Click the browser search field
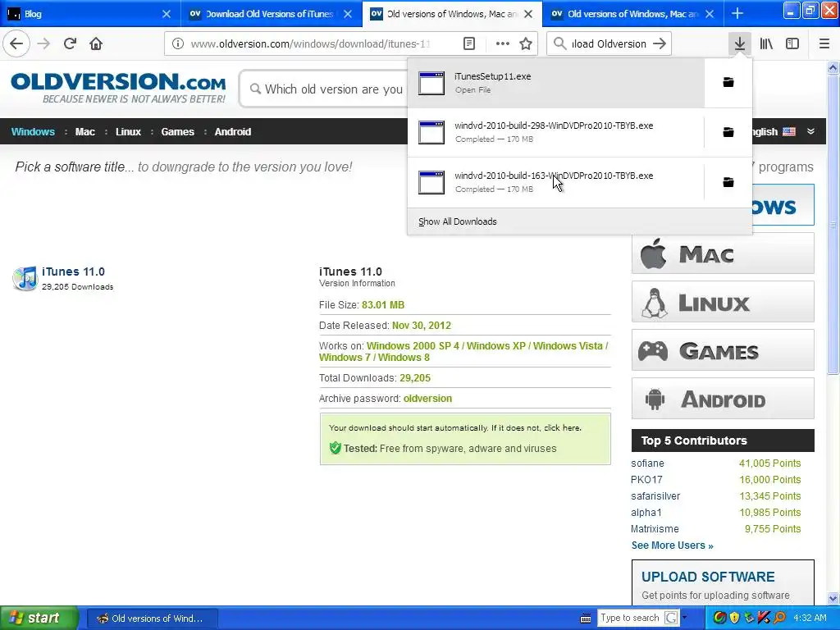840x630 pixels. (x=609, y=43)
